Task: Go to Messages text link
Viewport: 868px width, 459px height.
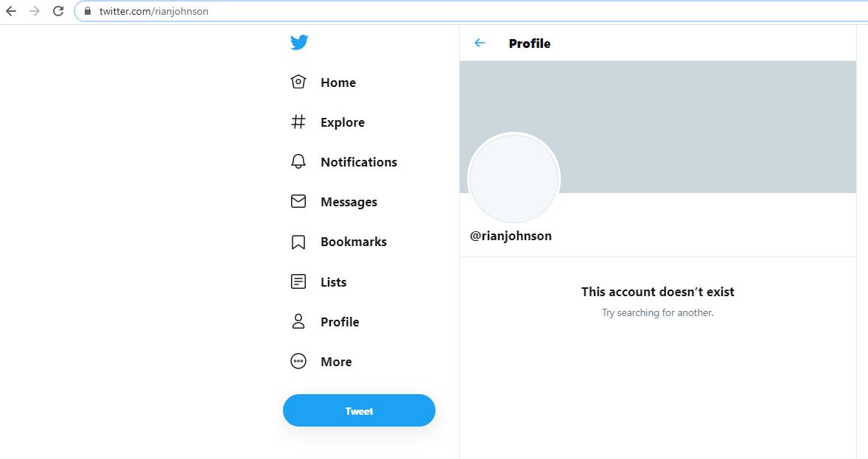Action: (x=349, y=202)
